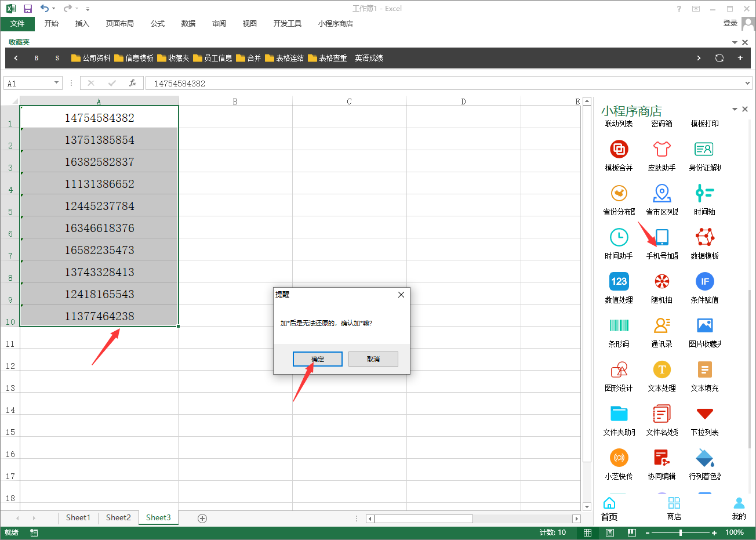756x540 pixels.
Task: Open the 文件 menu
Action: coord(17,24)
